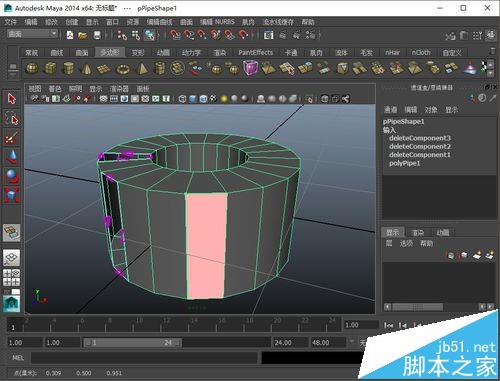Open the 文件 menu in menu bar
The height and width of the screenshot is (381, 500).
(11, 22)
